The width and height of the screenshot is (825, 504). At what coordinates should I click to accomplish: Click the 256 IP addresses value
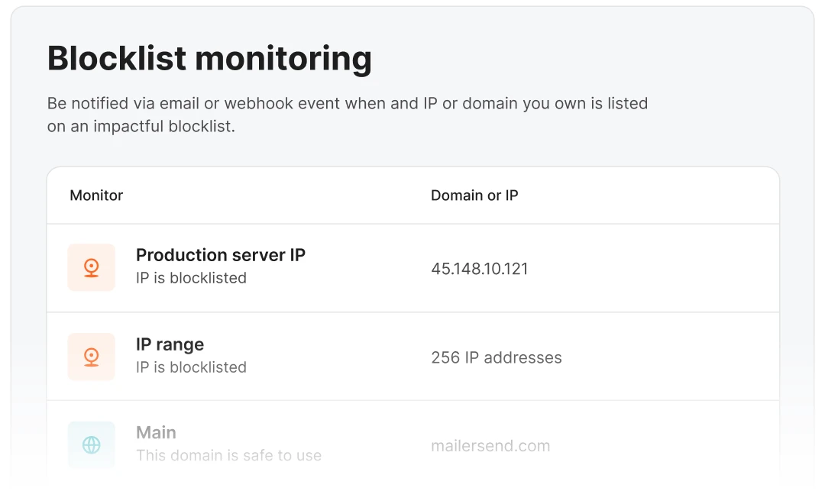pyautogui.click(x=496, y=357)
